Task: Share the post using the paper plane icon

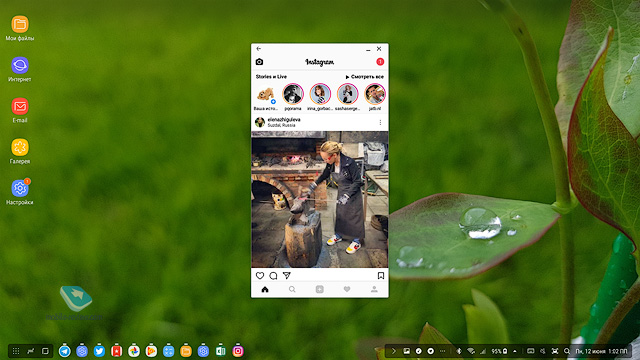Action: pos(287,276)
